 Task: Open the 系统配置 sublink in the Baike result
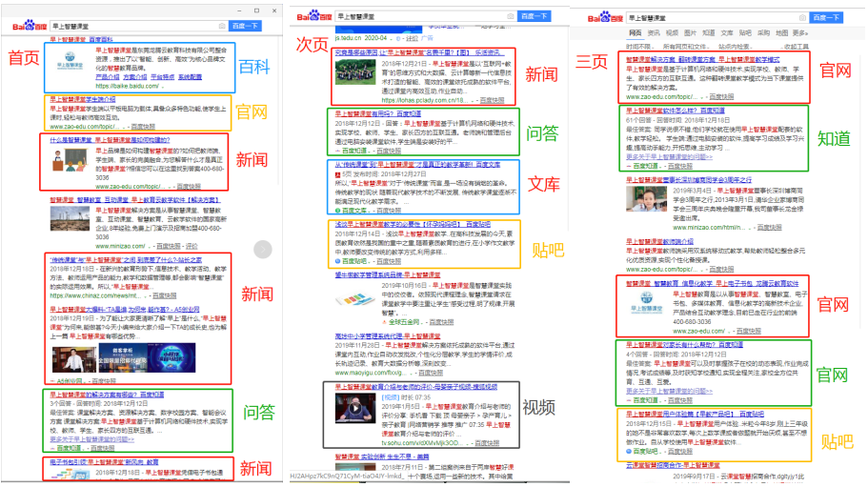pyautogui.click(x=190, y=77)
